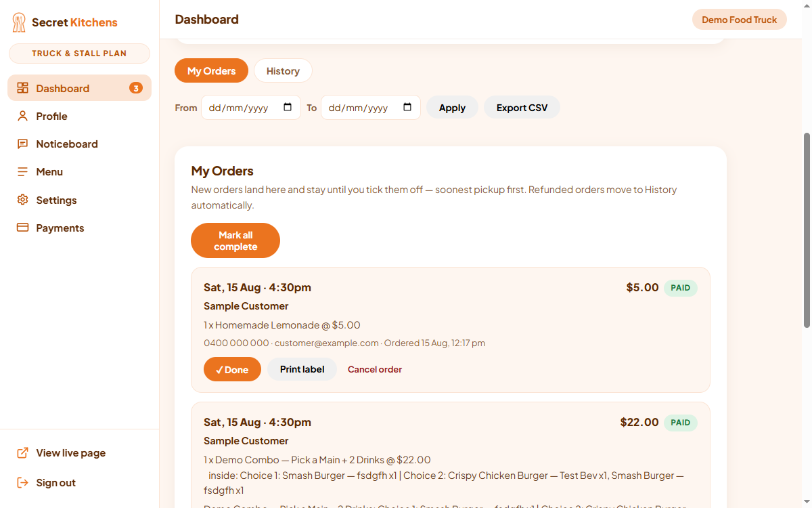
Task: Click the Menu lines icon in sidebar
Action: pyautogui.click(x=22, y=172)
